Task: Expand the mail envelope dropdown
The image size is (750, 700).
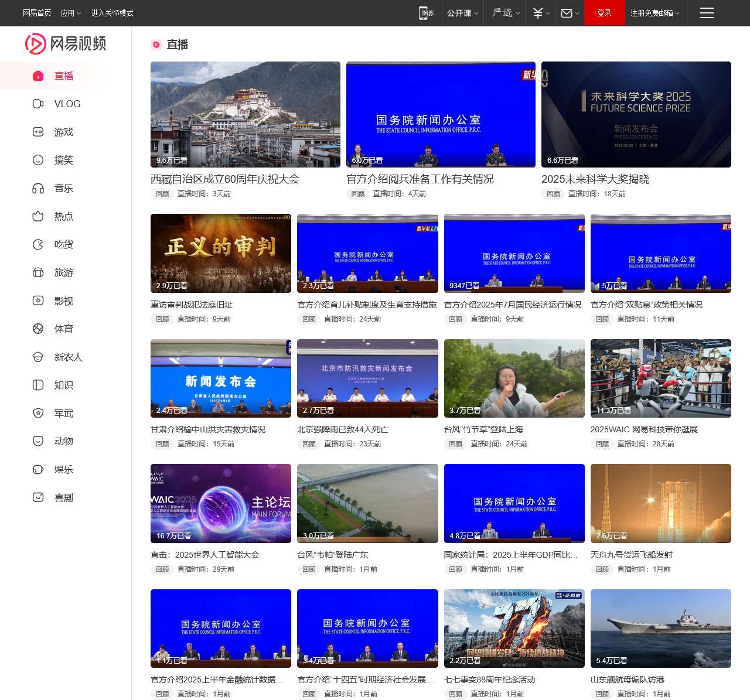Action: (x=570, y=13)
